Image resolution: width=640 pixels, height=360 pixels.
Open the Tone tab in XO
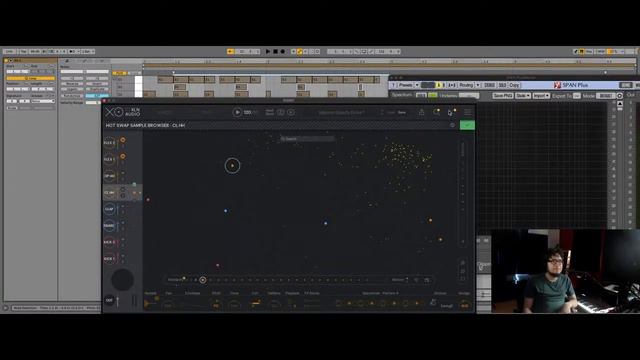pyautogui.click(x=234, y=293)
